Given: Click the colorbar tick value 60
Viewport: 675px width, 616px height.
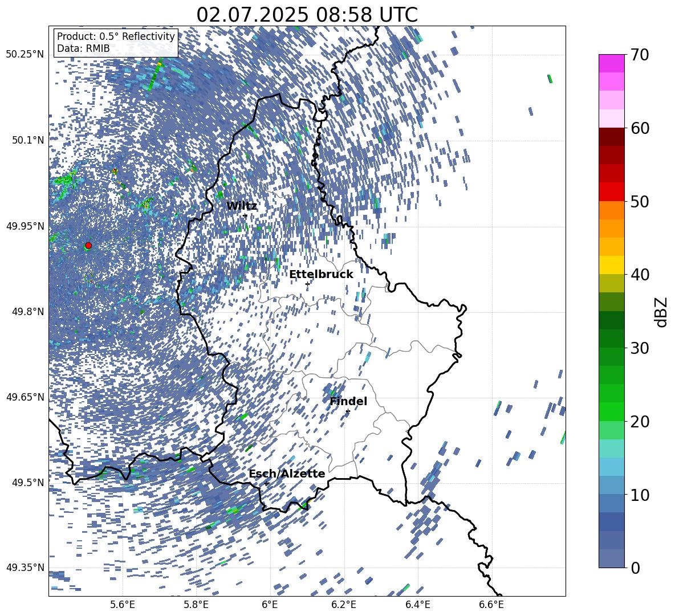Looking at the screenshot, I should [639, 128].
